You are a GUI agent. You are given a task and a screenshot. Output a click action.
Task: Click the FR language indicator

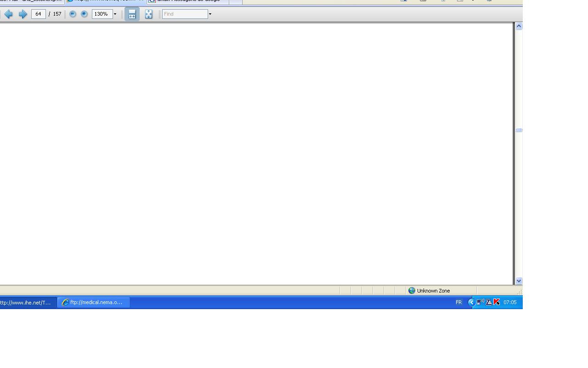coord(458,302)
